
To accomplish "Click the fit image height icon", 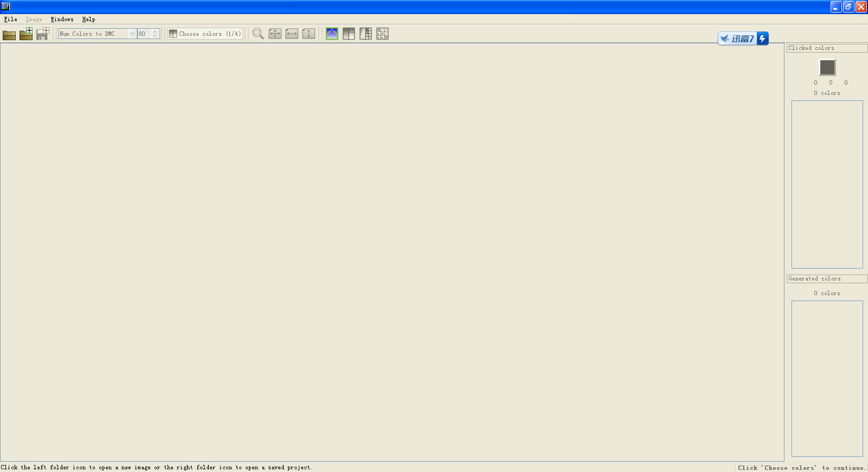I will pyautogui.click(x=309, y=34).
